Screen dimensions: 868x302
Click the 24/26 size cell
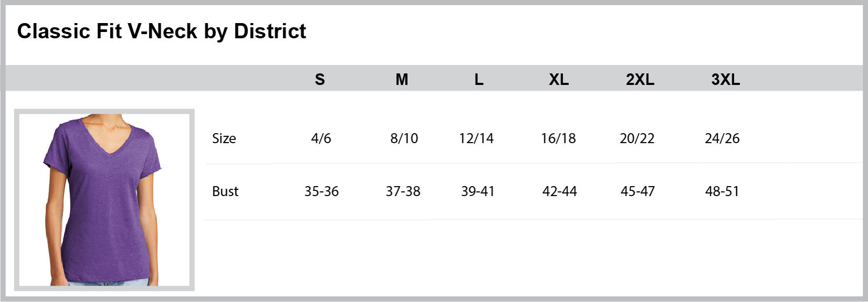722,138
